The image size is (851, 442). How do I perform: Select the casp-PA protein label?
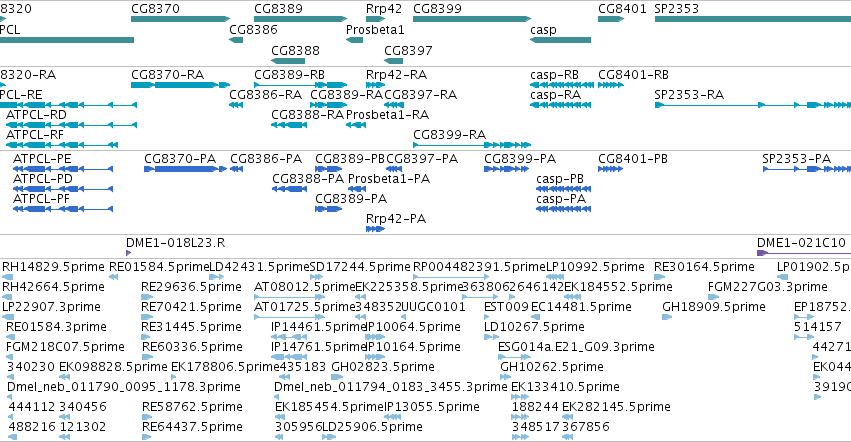click(561, 199)
